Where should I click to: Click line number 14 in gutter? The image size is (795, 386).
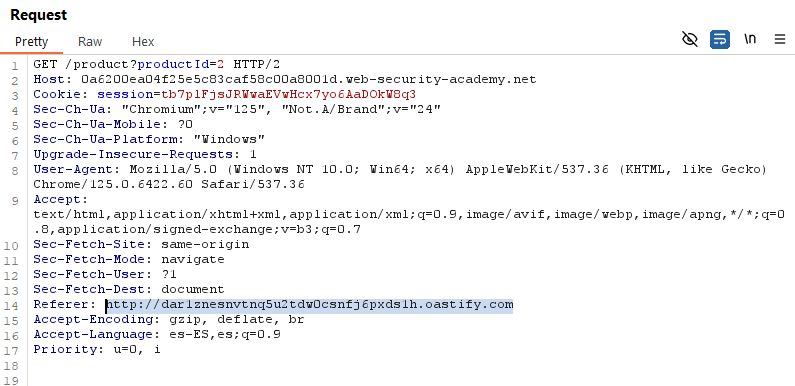tap(13, 306)
